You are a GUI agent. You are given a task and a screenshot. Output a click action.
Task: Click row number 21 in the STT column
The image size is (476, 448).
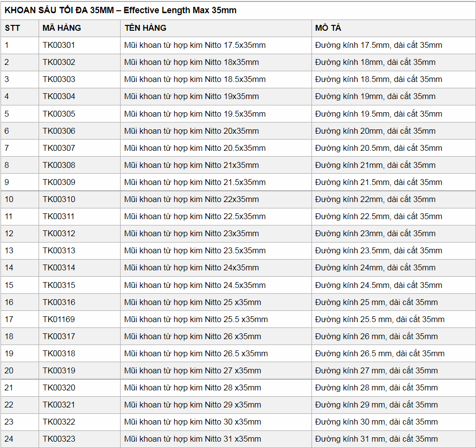[x=9, y=387]
